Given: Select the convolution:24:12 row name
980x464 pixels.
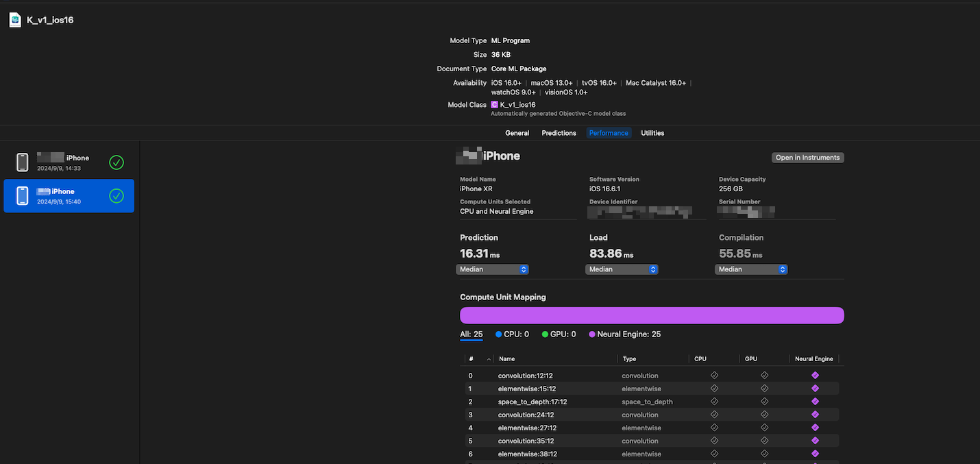Looking at the screenshot, I should pyautogui.click(x=526, y=415).
